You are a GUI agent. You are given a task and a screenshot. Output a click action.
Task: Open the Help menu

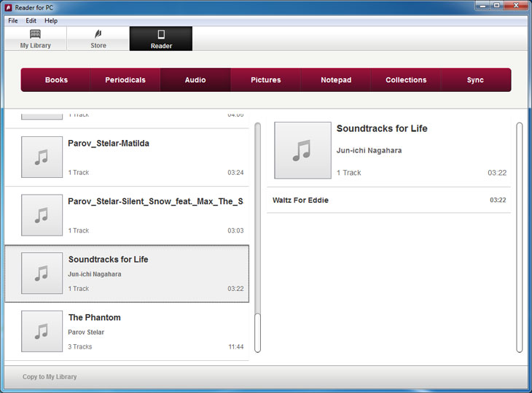[x=51, y=21]
